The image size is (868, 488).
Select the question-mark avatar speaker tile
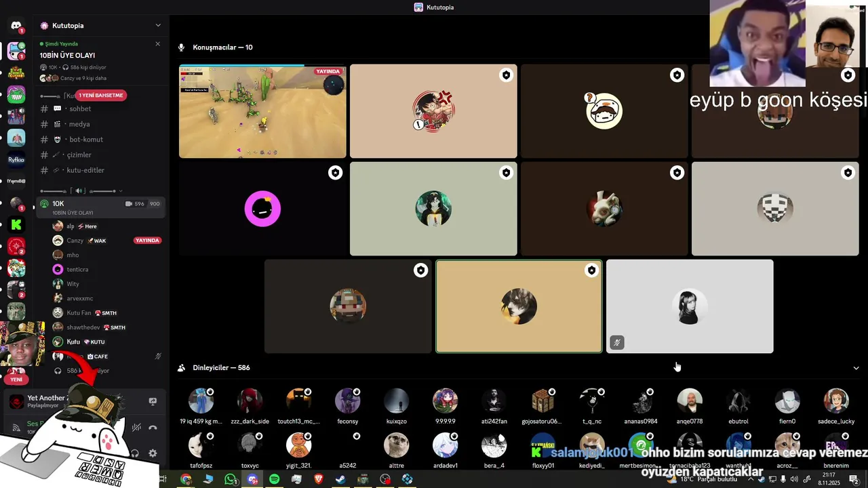pyautogui.click(x=604, y=111)
